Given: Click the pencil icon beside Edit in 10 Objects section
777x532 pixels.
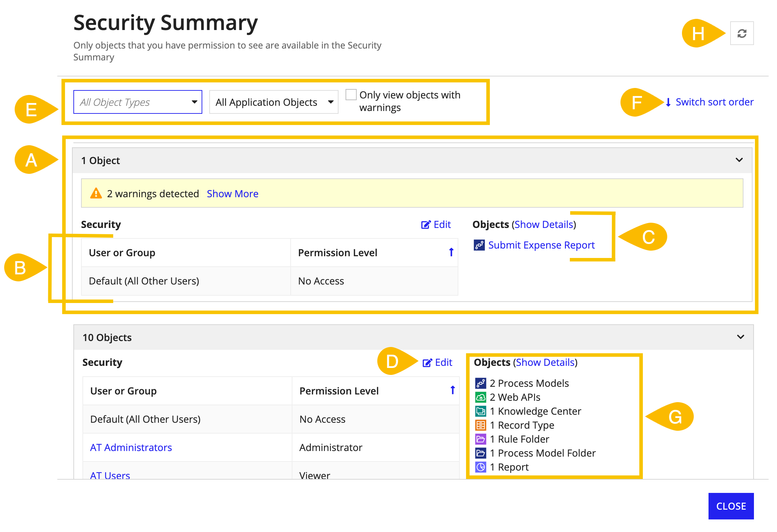Looking at the screenshot, I should 427,363.
